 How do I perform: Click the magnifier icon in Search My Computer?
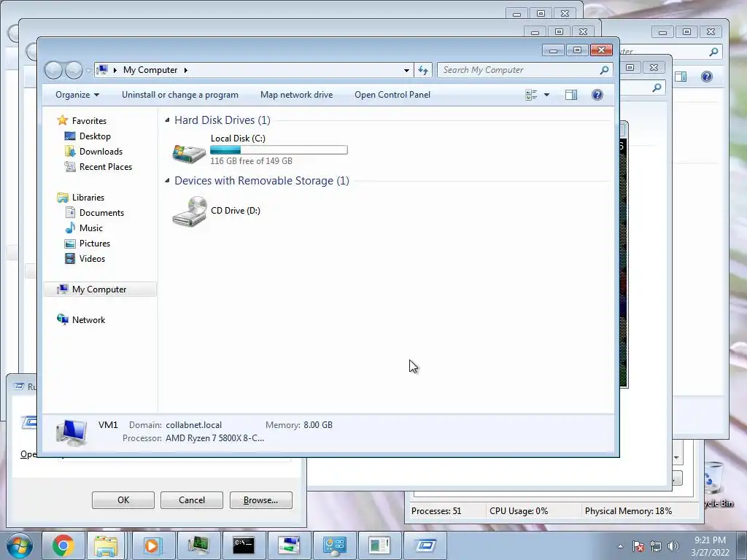point(604,70)
